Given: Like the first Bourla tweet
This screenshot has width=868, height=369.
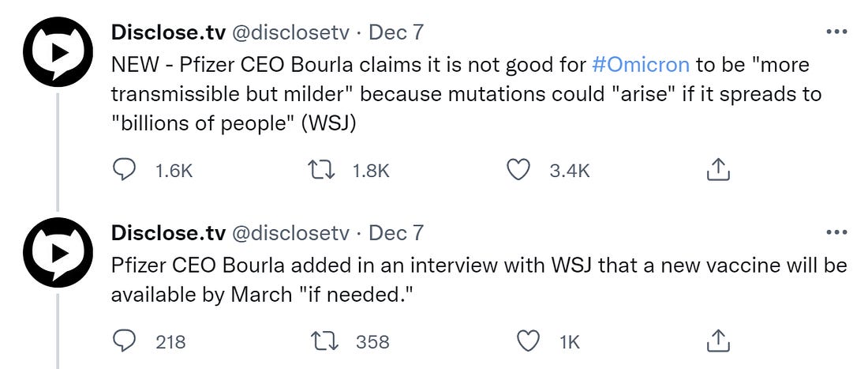Looking at the screenshot, I should click(518, 170).
